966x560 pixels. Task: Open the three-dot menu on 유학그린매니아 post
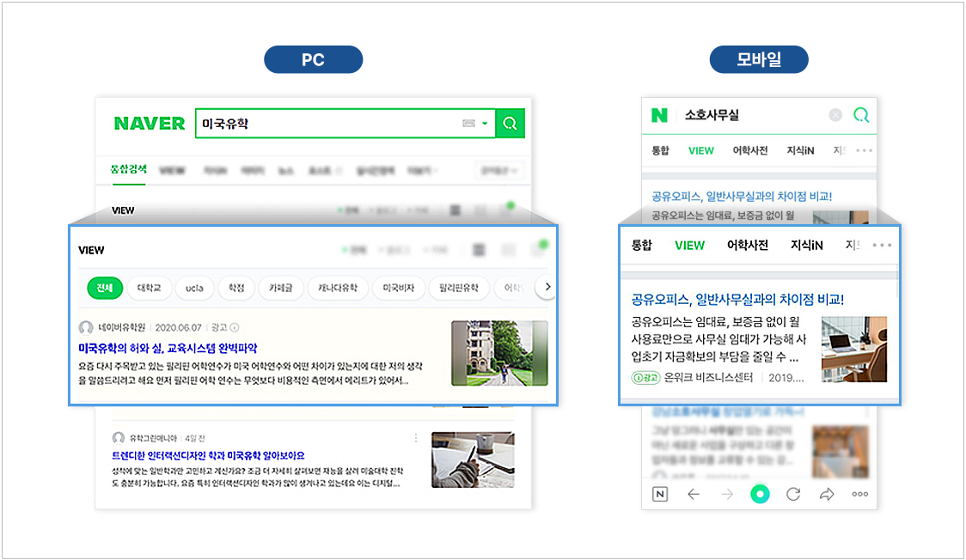pyautogui.click(x=416, y=438)
